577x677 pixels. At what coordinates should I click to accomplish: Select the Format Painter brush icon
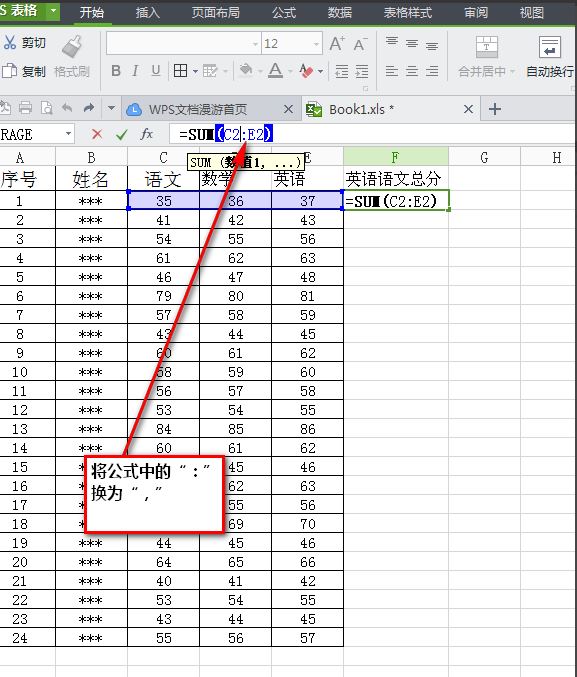click(x=72, y=47)
